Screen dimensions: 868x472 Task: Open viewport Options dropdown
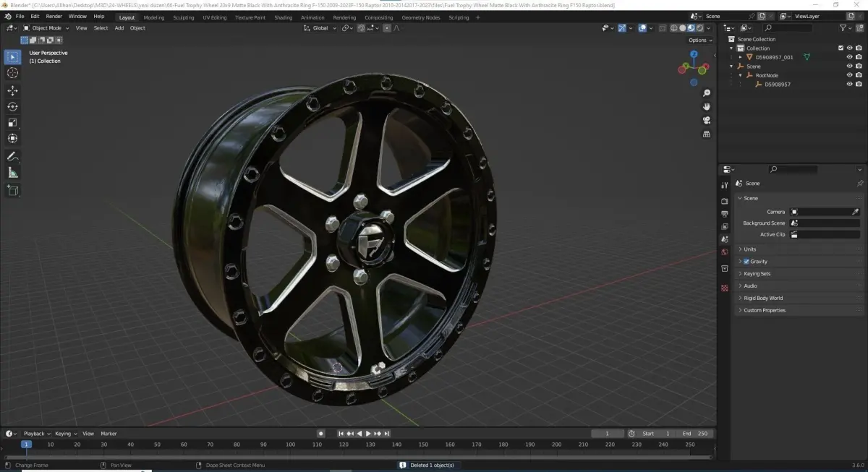(x=700, y=40)
